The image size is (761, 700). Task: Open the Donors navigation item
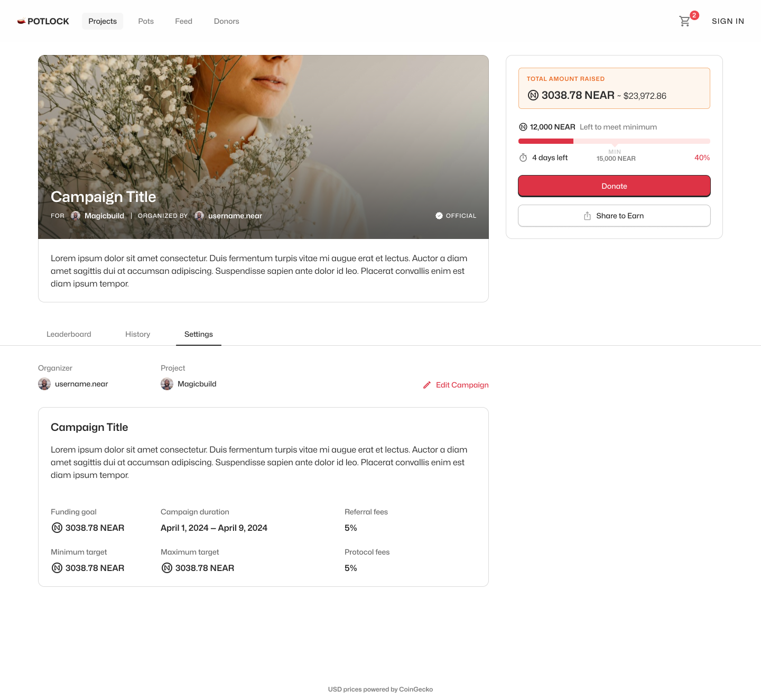pyautogui.click(x=227, y=21)
